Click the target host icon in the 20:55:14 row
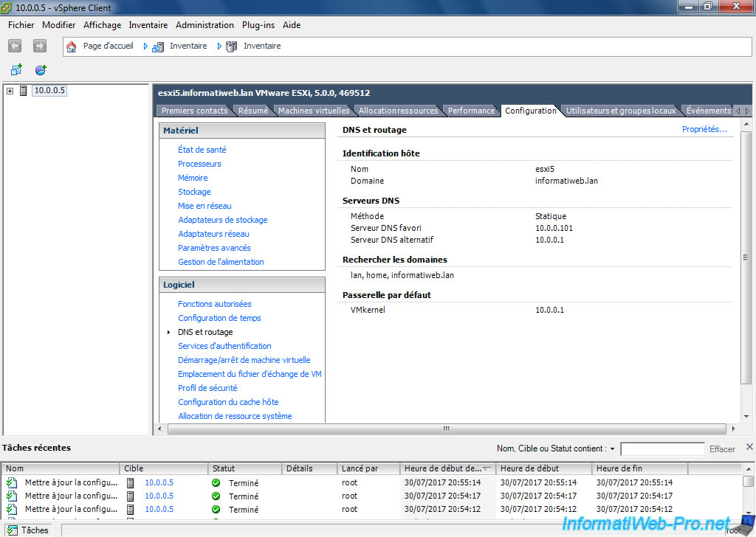Viewport: 756px width, 537px height. tap(130, 482)
